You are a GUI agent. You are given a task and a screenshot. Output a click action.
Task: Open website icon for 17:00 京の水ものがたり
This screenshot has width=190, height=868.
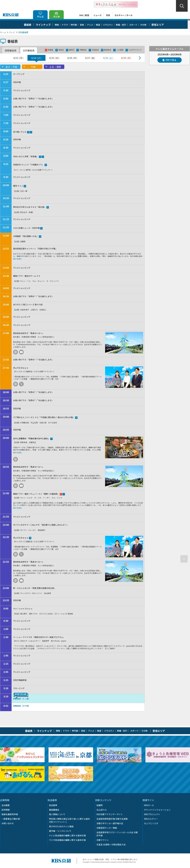(x=15, y=352)
